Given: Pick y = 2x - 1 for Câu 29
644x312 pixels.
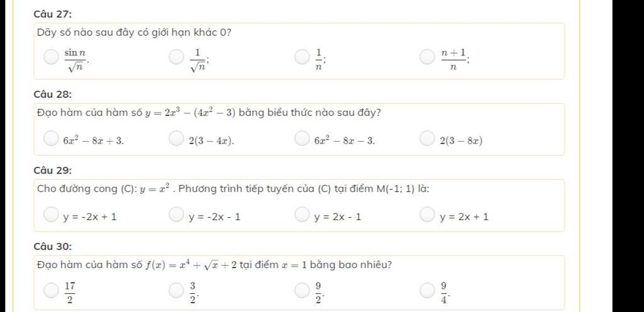Looking at the screenshot, I should point(303,215).
